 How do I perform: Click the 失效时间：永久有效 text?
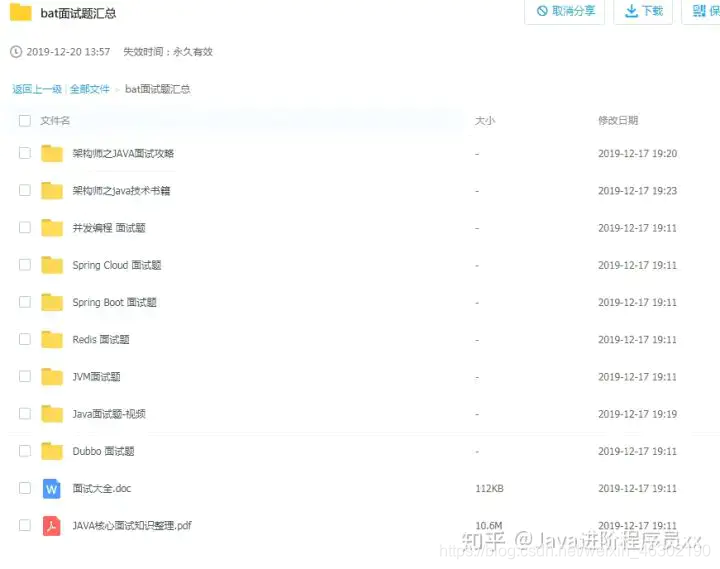point(168,51)
